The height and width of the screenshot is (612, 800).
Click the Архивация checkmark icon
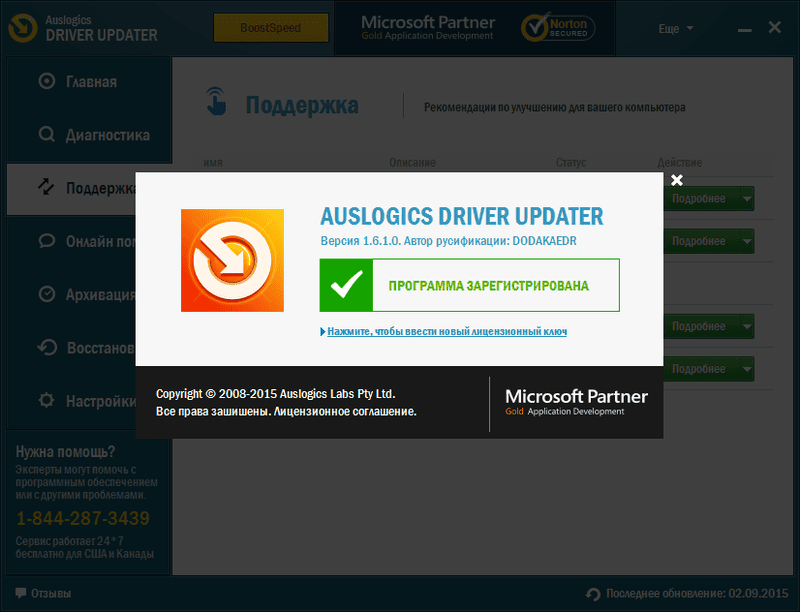click(x=46, y=294)
